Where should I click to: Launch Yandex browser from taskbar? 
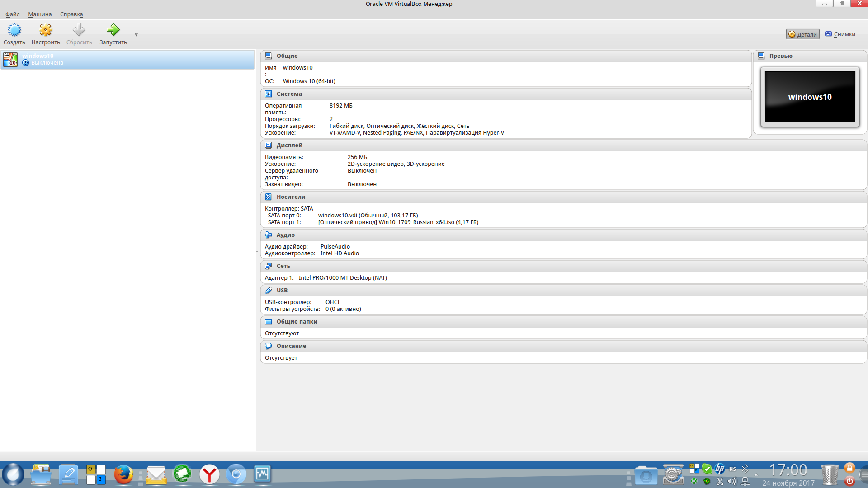pos(209,474)
